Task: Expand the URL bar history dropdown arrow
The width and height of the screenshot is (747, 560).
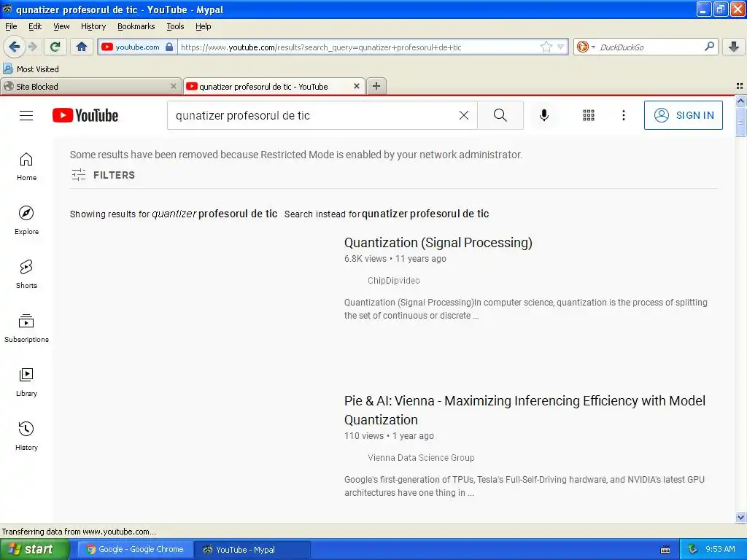Action: [560, 47]
